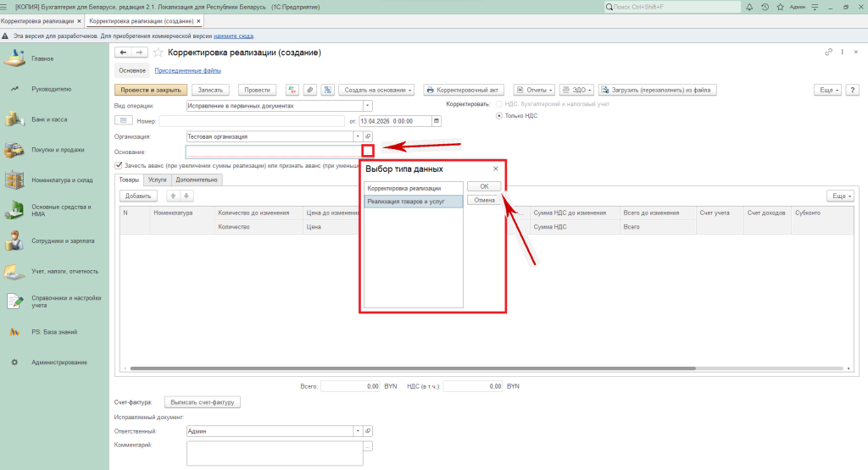Open the Создать на основании dropdown
Viewport: 868px width, 470px height.
click(x=379, y=90)
